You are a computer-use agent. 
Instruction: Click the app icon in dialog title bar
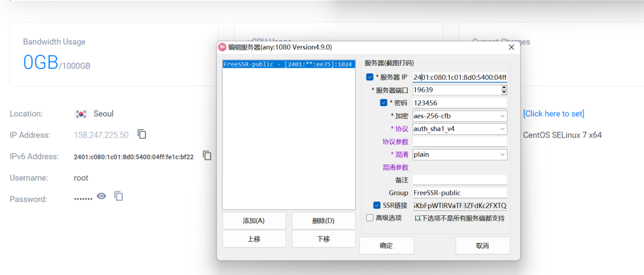click(221, 47)
